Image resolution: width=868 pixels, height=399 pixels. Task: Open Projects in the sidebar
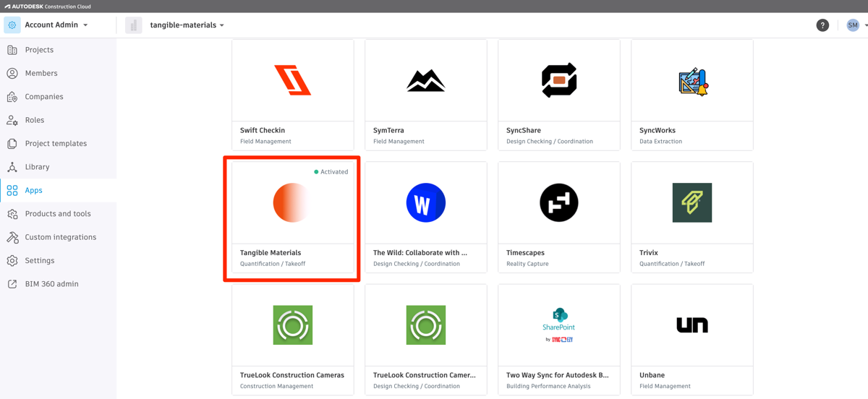coord(39,50)
